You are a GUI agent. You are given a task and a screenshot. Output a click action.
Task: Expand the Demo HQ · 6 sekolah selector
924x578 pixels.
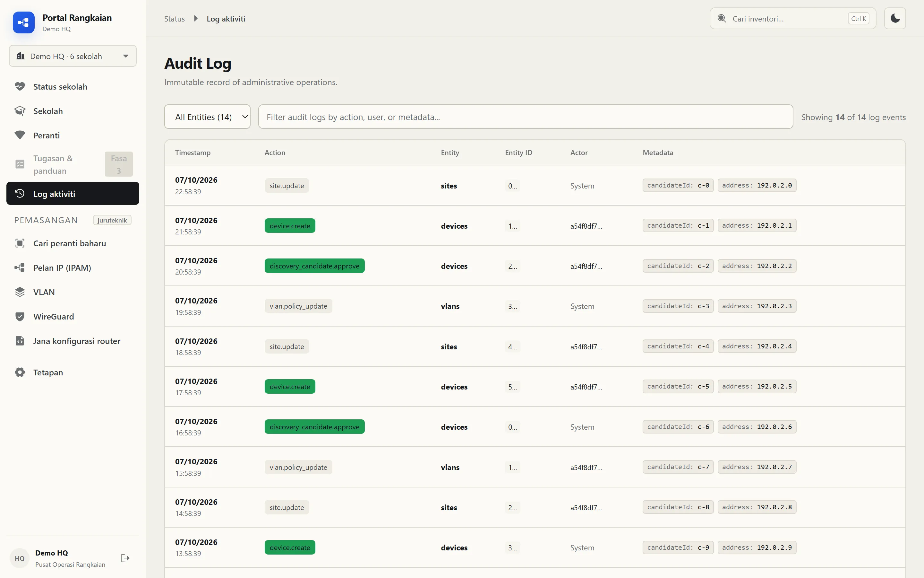point(73,56)
